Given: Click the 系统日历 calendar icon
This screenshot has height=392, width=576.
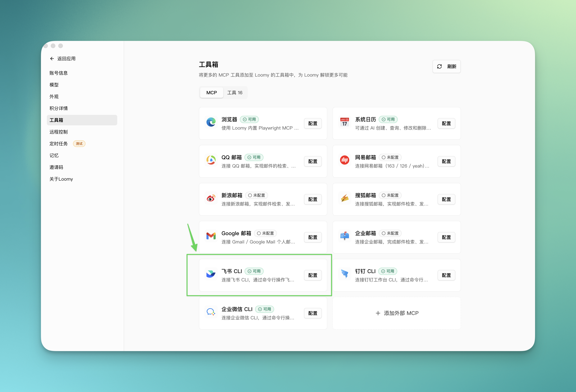Looking at the screenshot, I should [x=344, y=122].
